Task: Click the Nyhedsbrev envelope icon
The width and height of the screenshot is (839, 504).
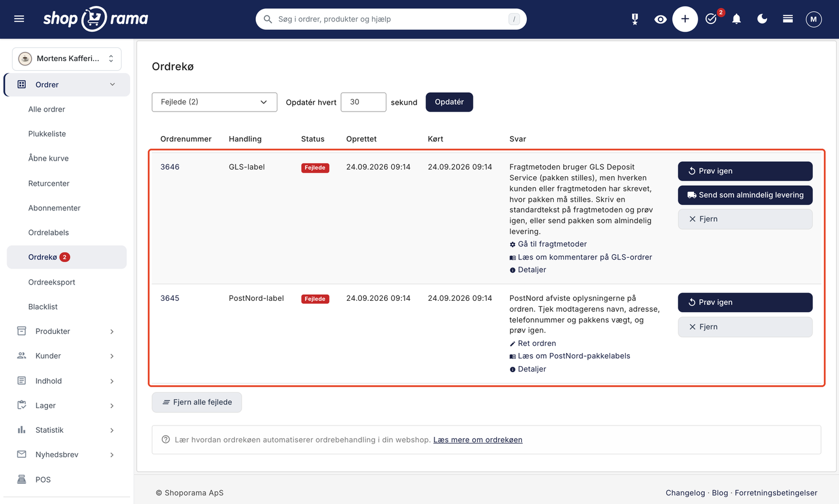Action: point(22,454)
